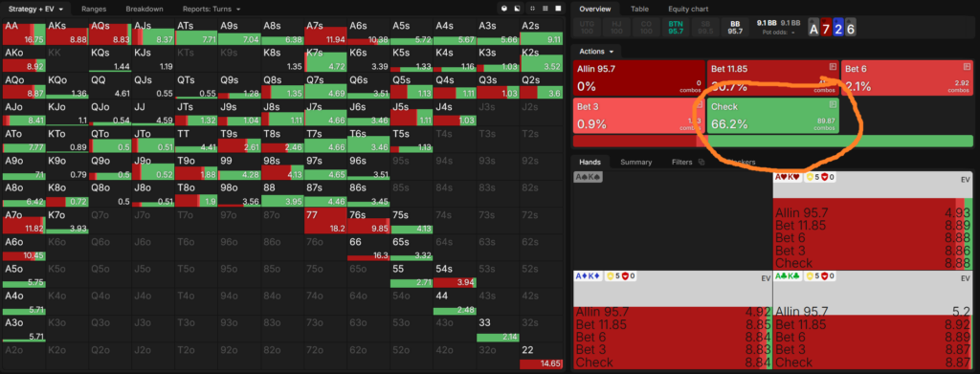
Task: Click the red 7 board card
Action: click(826, 28)
